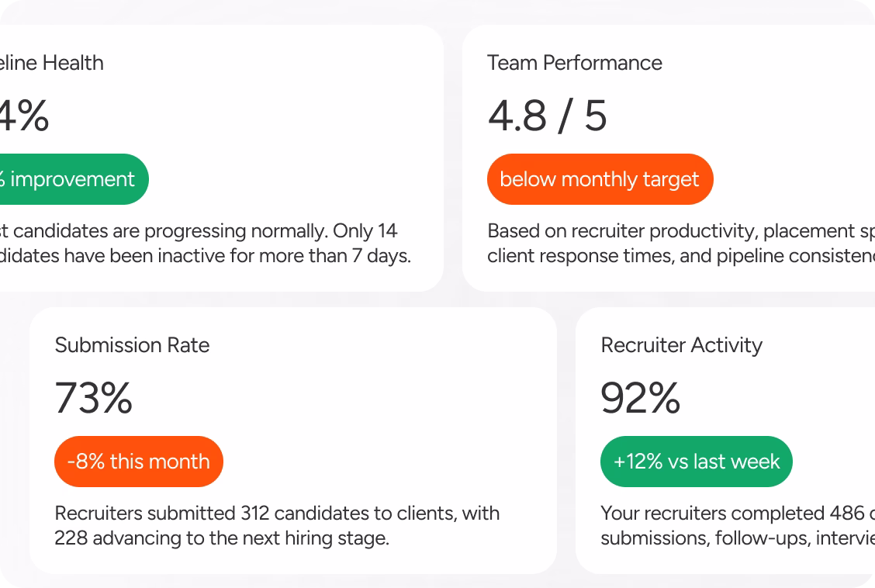Screen dimensions: 875x588
Task: Select the submissions, follow-ups text line
Action: click(738, 538)
